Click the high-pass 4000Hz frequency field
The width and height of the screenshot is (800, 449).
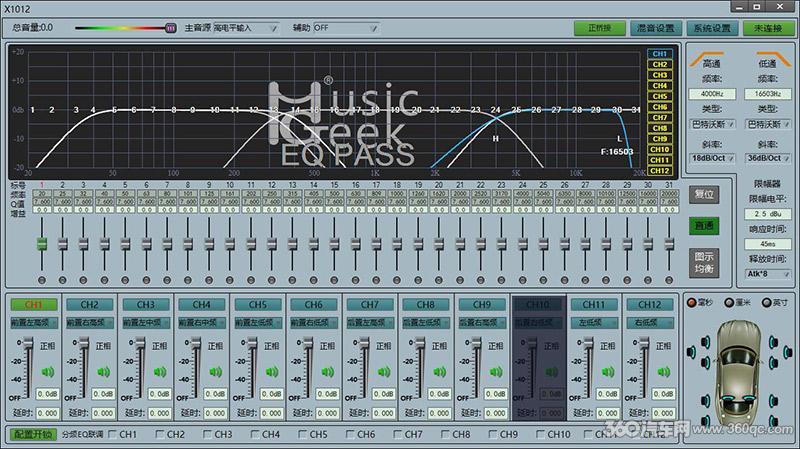[x=712, y=94]
